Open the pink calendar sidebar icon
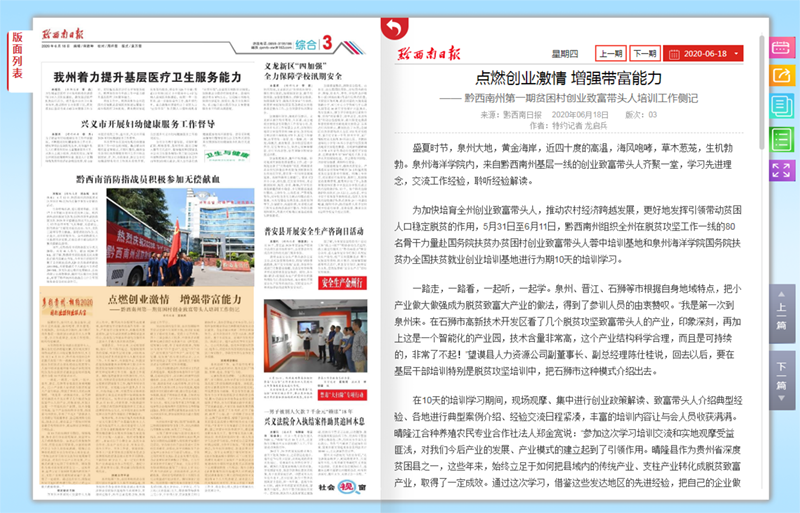Image resolution: width=800 pixels, height=513 pixels. [x=781, y=47]
